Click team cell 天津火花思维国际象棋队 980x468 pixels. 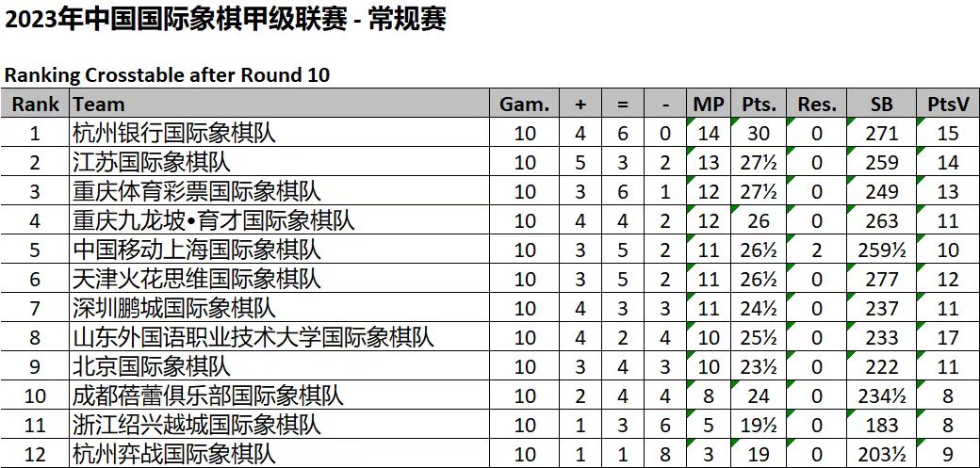point(279,280)
